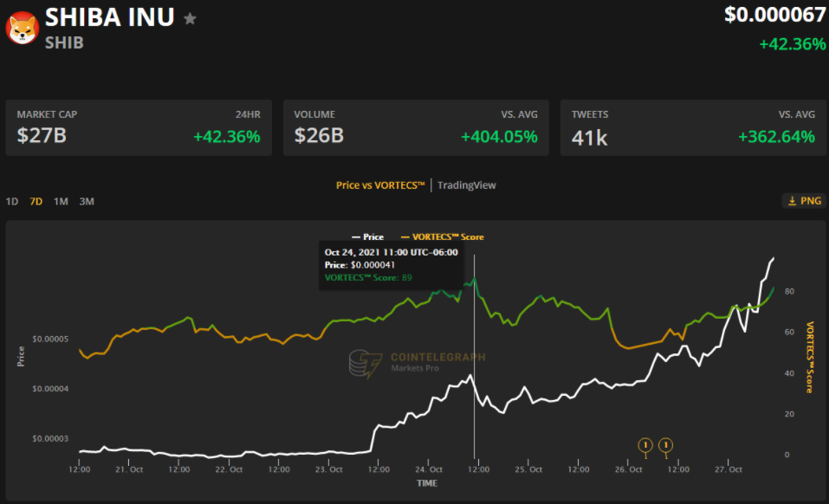Toggle the VORTECS™ Score legend series

[442, 237]
